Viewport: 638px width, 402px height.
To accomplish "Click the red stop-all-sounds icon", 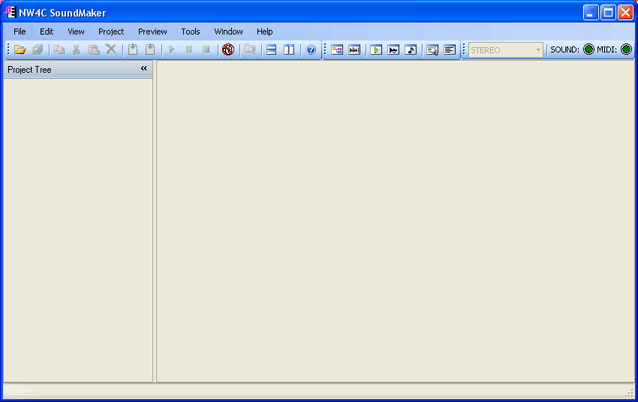I will 228,50.
